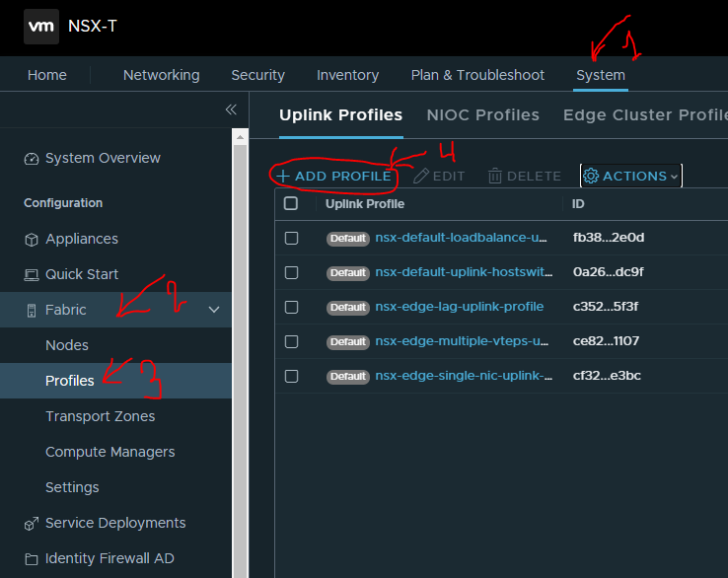The height and width of the screenshot is (578, 728).
Task: Open Service Deployments in the sidebar
Action: (115, 523)
